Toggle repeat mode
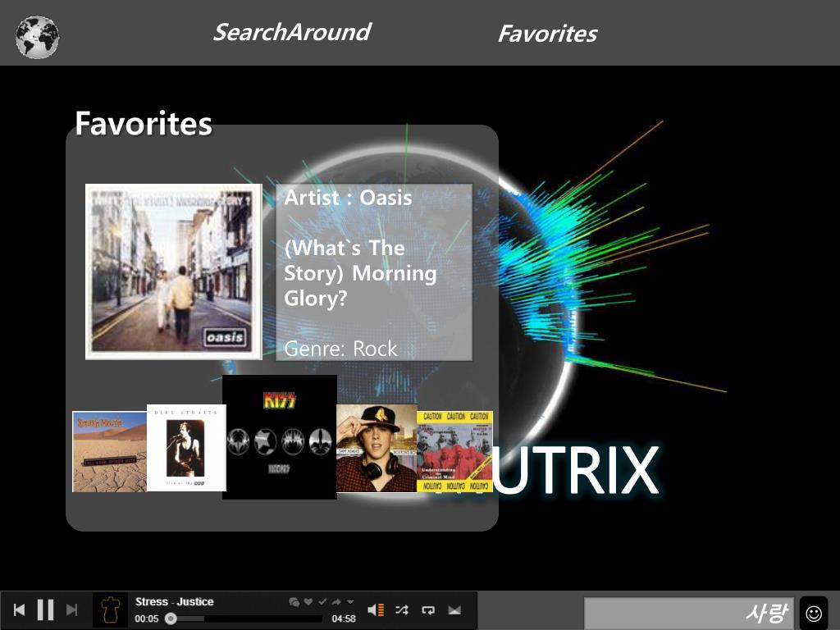Image resolution: width=840 pixels, height=630 pixels. tap(428, 609)
